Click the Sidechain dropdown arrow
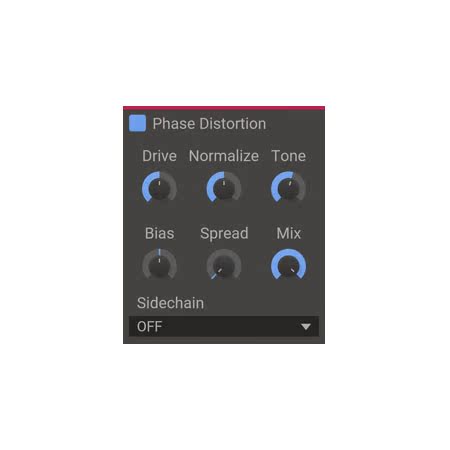This screenshot has height=450, width=450. click(x=306, y=326)
